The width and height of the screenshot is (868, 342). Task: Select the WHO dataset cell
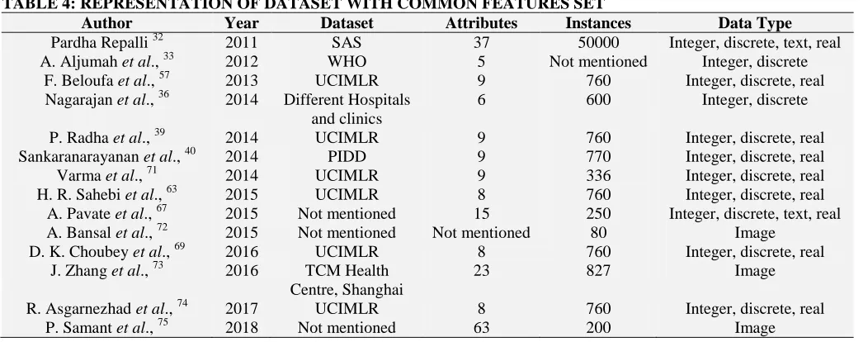347,61
